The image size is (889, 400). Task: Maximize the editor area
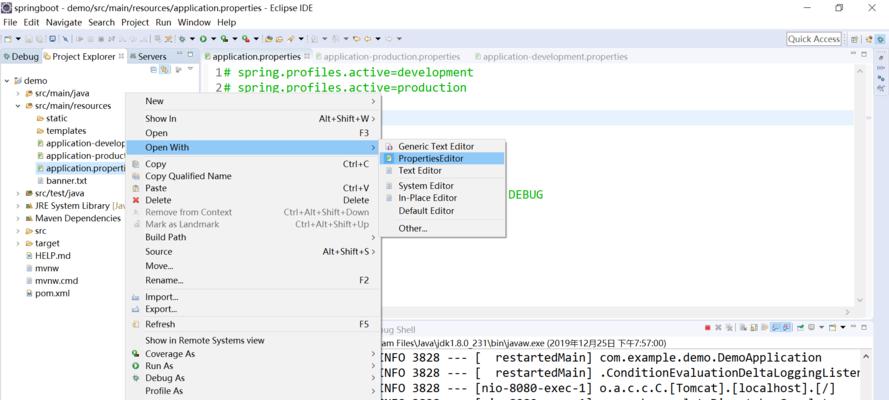pos(864,54)
